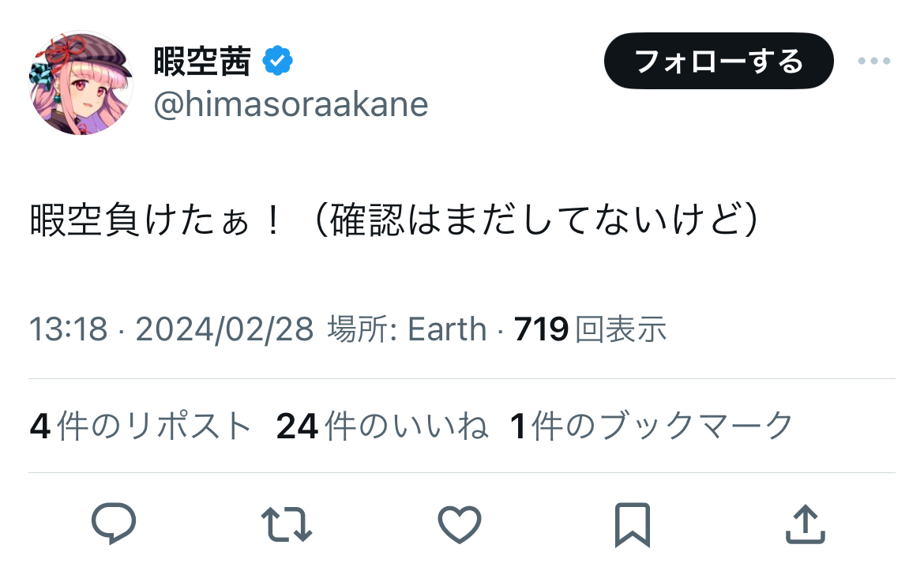The image size is (924, 571).
Task: Click the 13:18 timestamp
Action: [68, 329]
